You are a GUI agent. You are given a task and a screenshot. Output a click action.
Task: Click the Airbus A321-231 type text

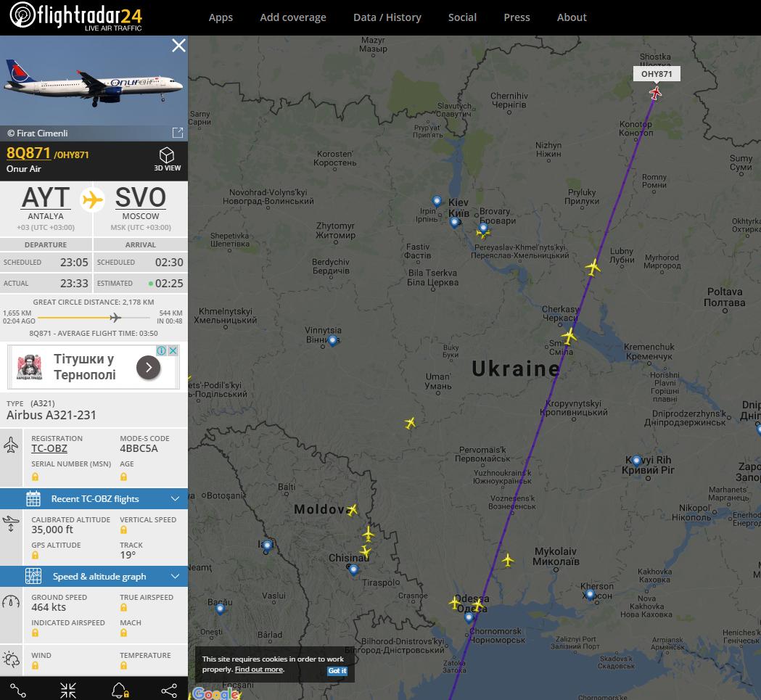(x=51, y=415)
